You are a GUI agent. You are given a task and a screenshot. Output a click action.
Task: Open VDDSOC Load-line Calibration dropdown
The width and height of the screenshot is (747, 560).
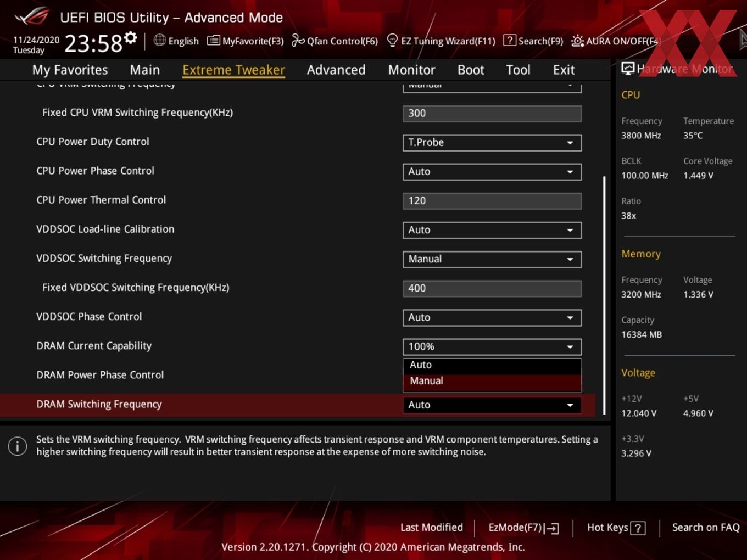point(492,229)
